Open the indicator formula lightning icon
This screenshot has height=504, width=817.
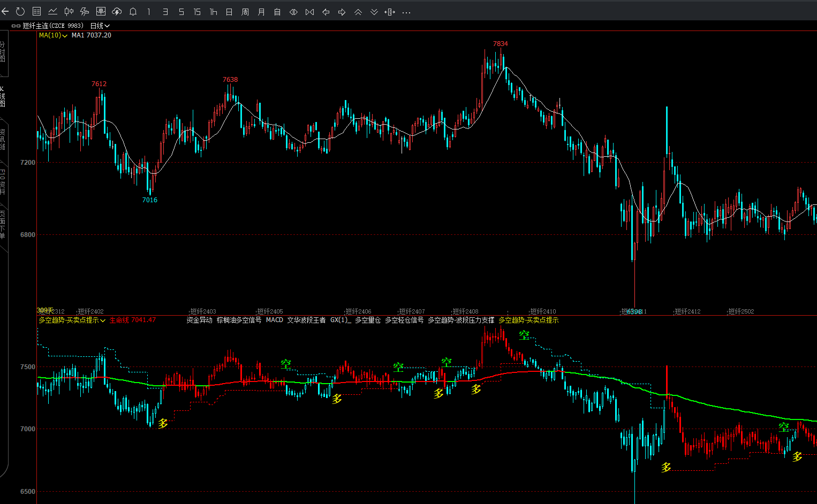(85, 11)
